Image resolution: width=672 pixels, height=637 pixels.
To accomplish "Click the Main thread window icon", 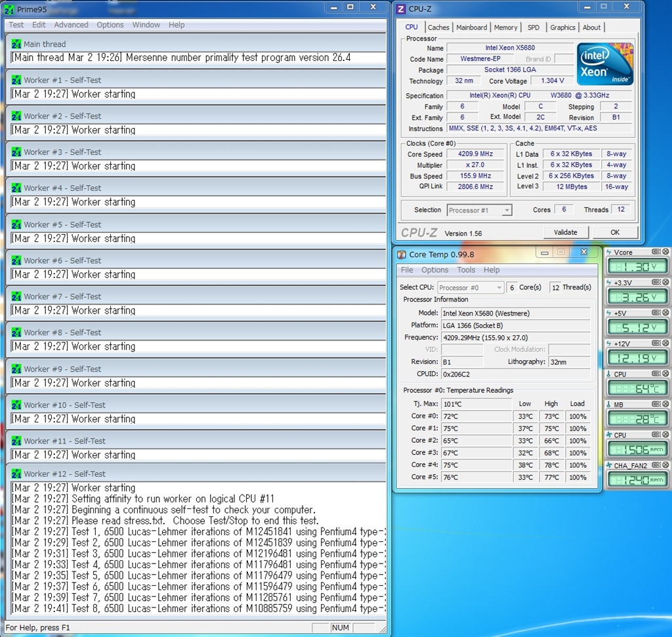I will [16, 44].
